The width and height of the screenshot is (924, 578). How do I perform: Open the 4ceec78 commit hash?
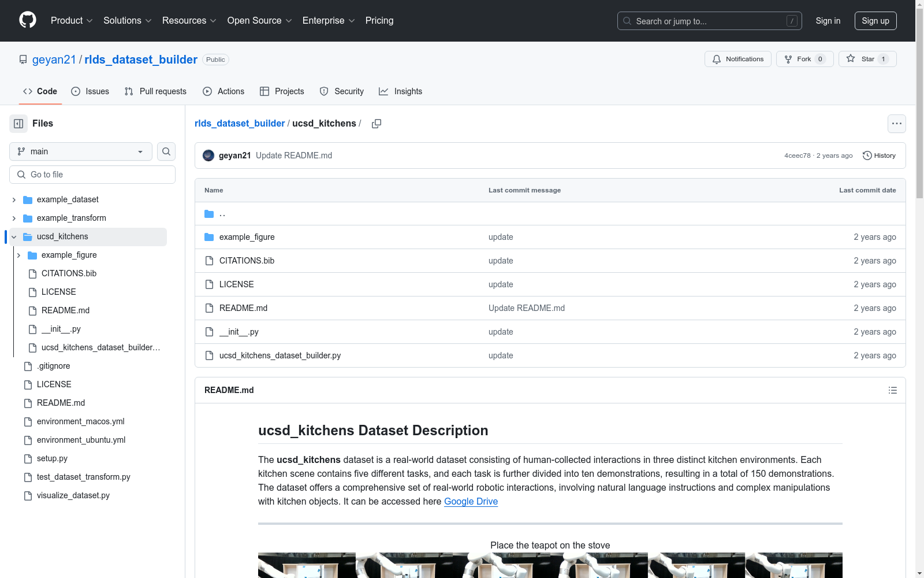(798, 155)
